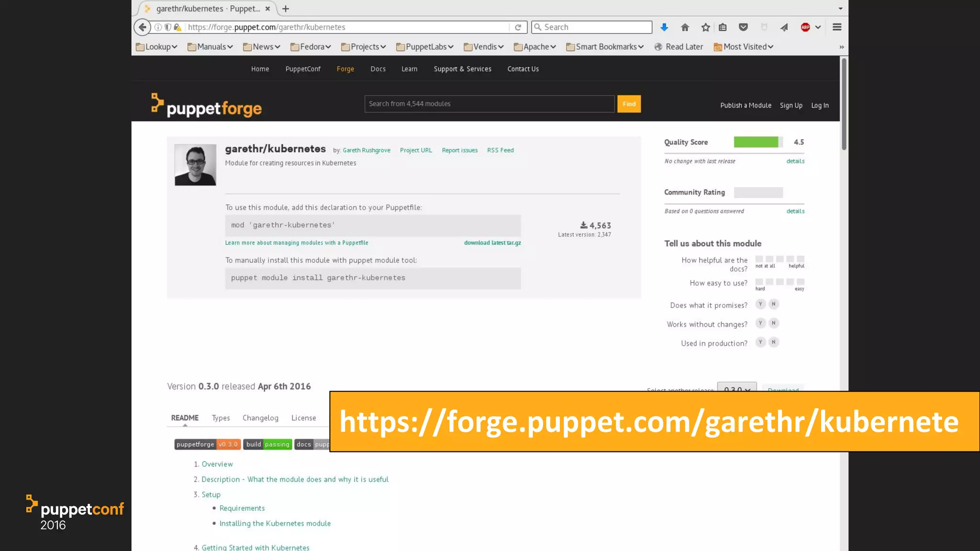Open PuppetConf in the top navigation
Image resolution: width=980 pixels, height=551 pixels.
(x=303, y=69)
